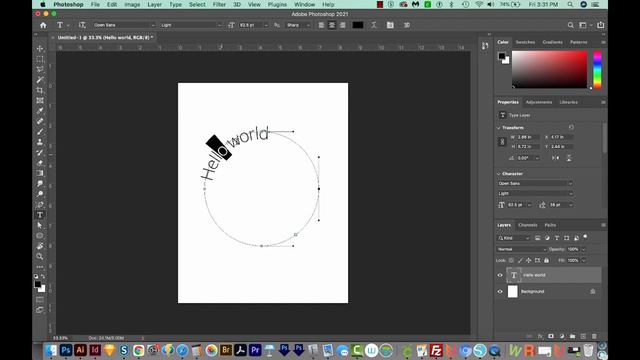Right align text in options bar

342,25
